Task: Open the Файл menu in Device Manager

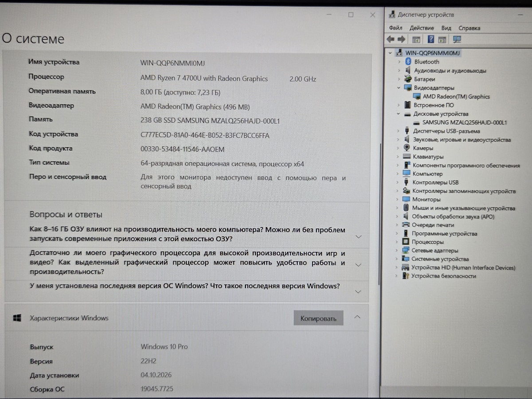Action: pos(395,28)
